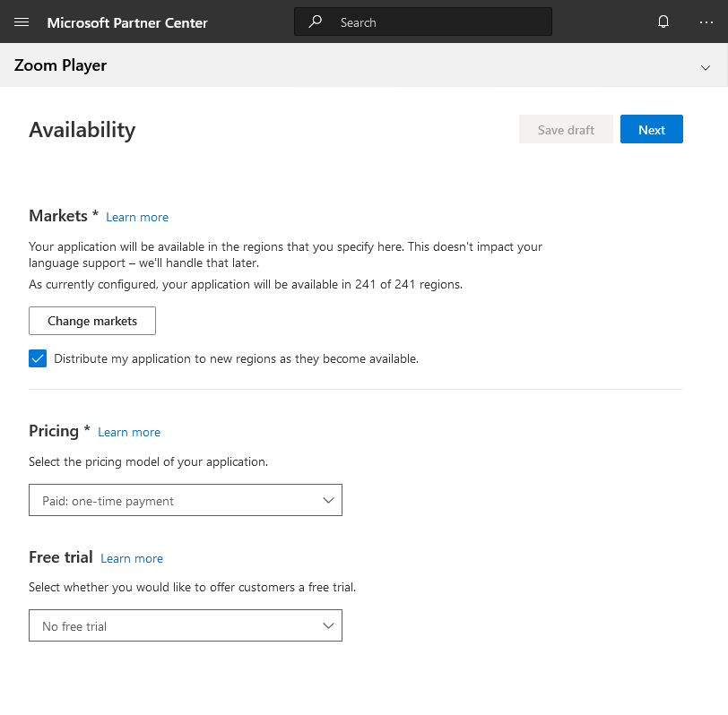Viewport: 728px width, 715px height.
Task: Open Learn more beside Pricing
Action: pyautogui.click(x=129, y=432)
